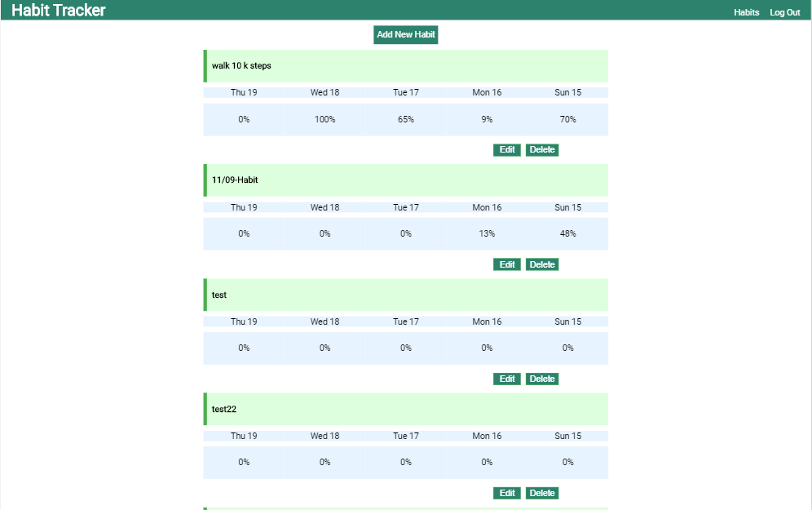812x510 pixels.
Task: Delete the 11/09-Habit entry
Action: pos(542,264)
